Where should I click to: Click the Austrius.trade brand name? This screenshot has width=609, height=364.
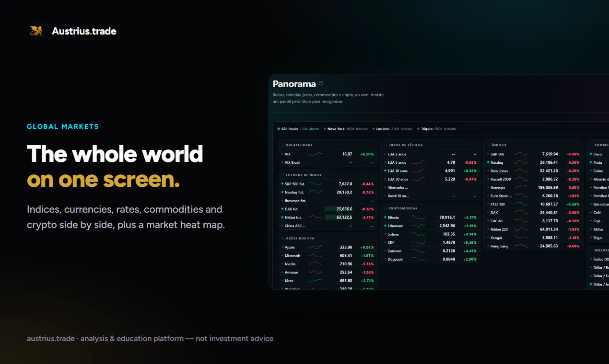[x=84, y=31]
